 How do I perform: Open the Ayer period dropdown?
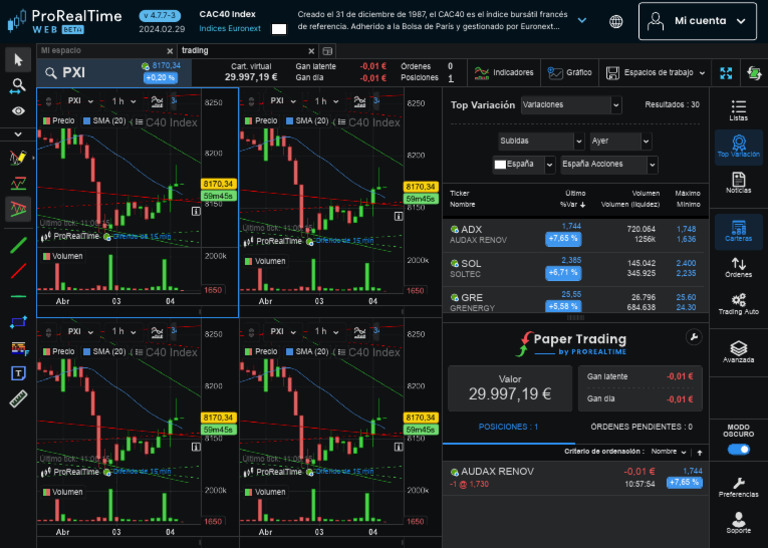620,141
